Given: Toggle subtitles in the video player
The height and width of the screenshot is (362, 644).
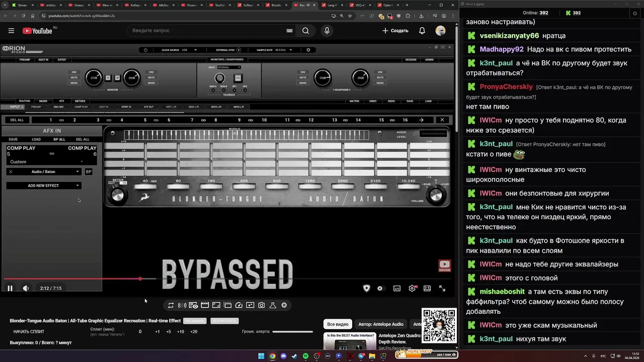Looking at the screenshot, I should tap(397, 288).
